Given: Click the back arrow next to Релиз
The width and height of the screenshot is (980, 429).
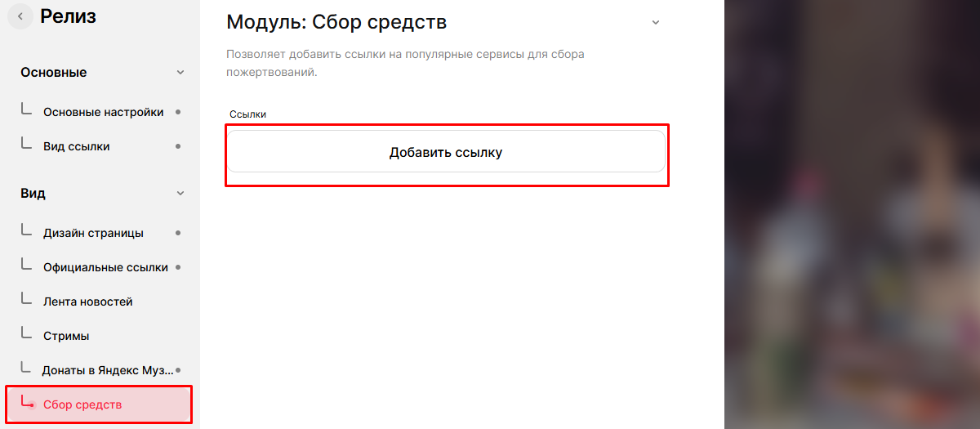Looking at the screenshot, I should (20, 16).
